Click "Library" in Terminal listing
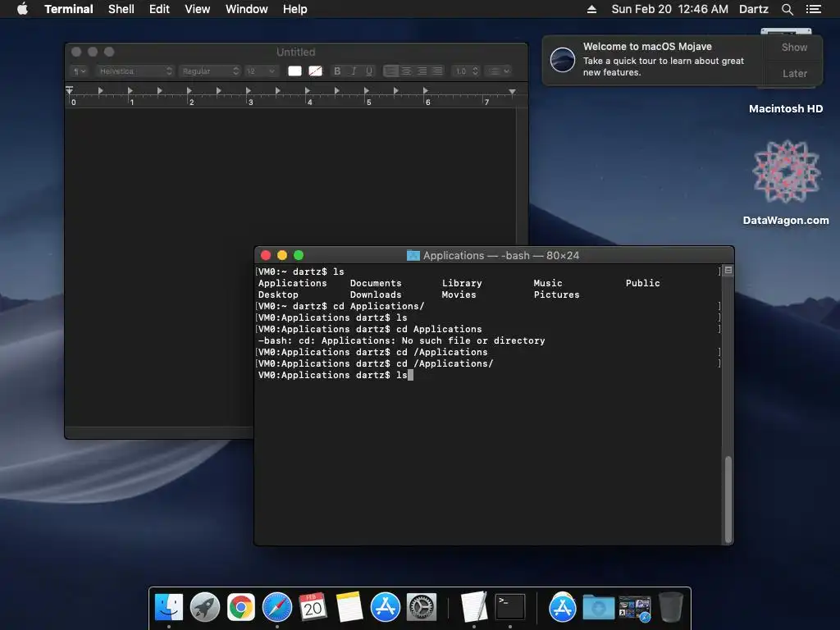Screen dimensions: 840x630 462,283
